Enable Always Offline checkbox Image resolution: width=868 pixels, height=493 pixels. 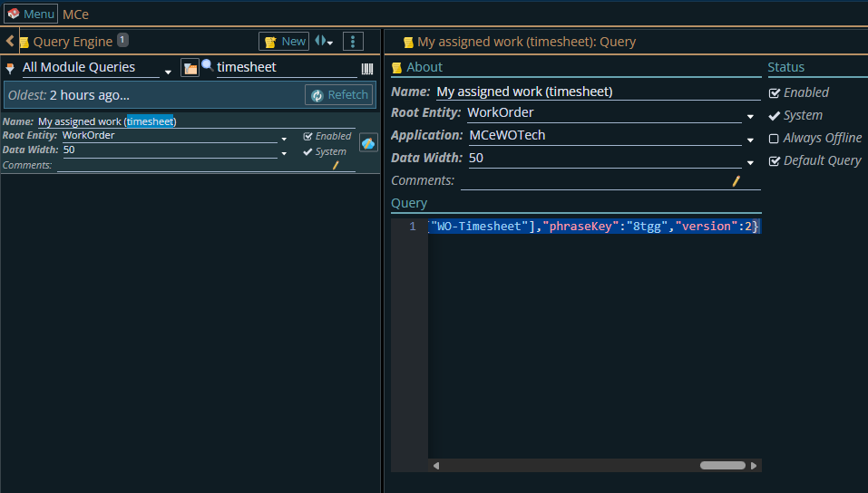click(774, 139)
